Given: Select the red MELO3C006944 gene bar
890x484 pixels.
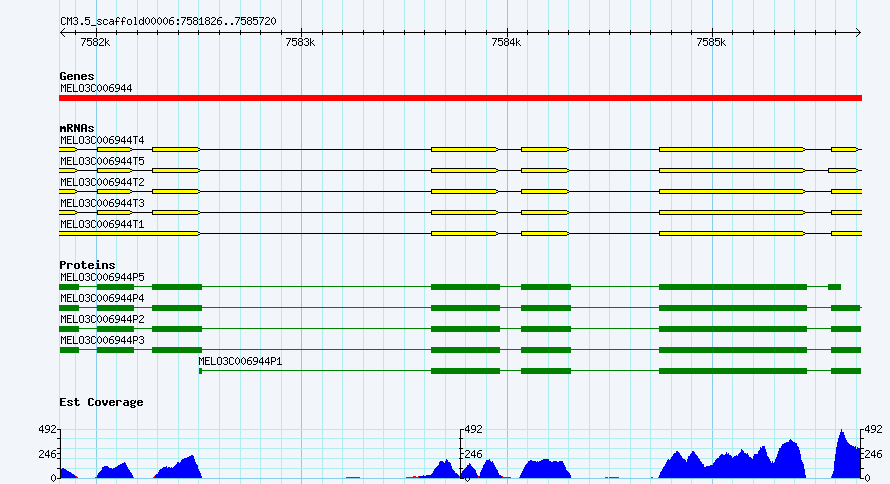Looking at the screenshot, I should pyautogui.click(x=460, y=98).
